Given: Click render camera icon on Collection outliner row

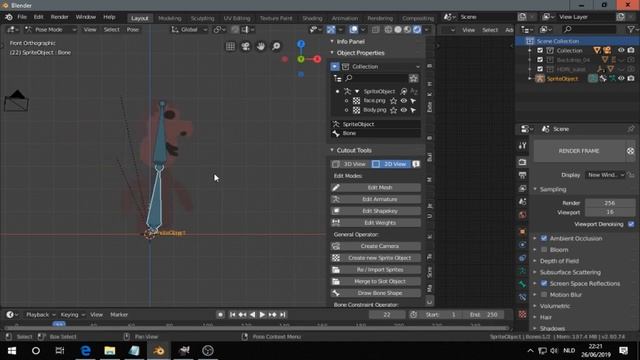Looking at the screenshot, I should 631,50.
